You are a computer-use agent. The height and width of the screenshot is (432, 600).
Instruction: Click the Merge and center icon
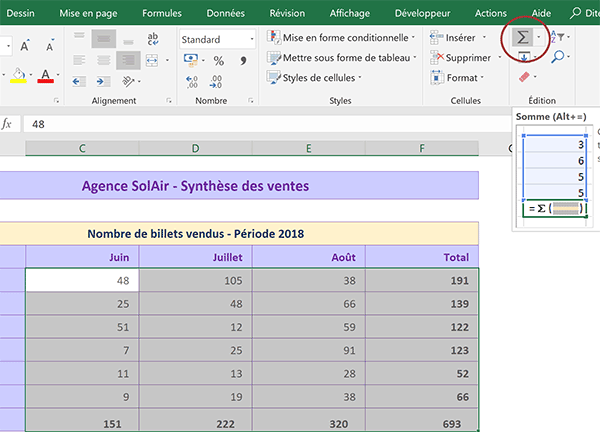(152, 60)
